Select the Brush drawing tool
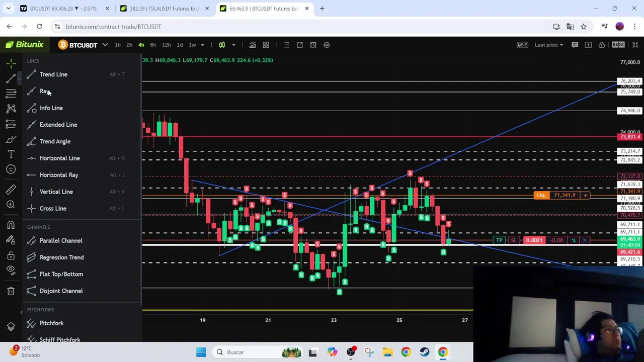This screenshot has height=362, width=644. click(11, 139)
